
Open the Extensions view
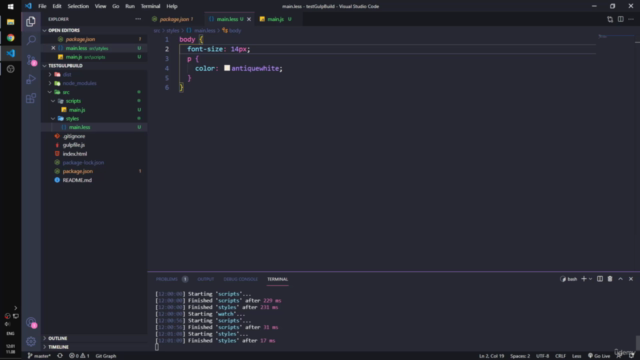31,98
